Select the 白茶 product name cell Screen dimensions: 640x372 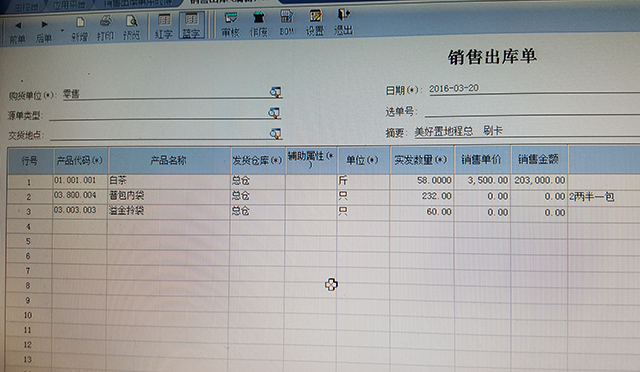click(169, 180)
